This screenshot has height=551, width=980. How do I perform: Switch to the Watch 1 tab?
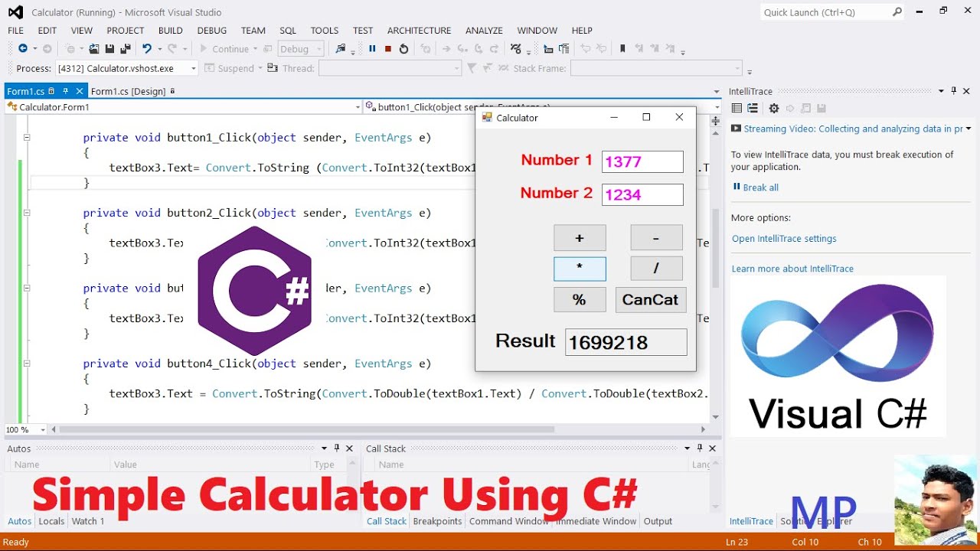87,521
